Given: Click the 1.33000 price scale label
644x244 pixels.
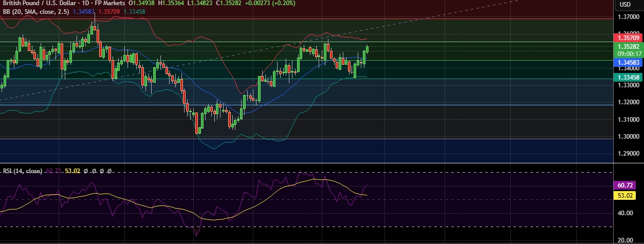Looking at the screenshot, I should 629,85.
